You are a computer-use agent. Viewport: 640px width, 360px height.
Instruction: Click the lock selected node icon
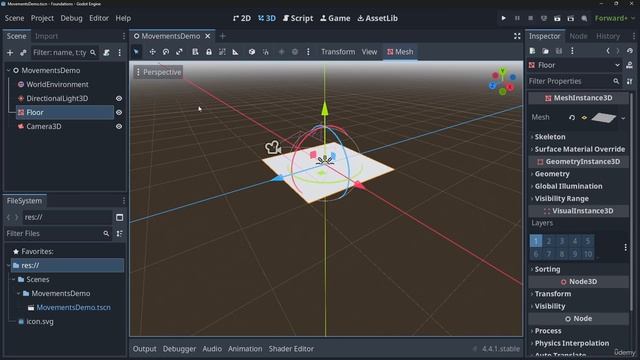[x=209, y=52]
